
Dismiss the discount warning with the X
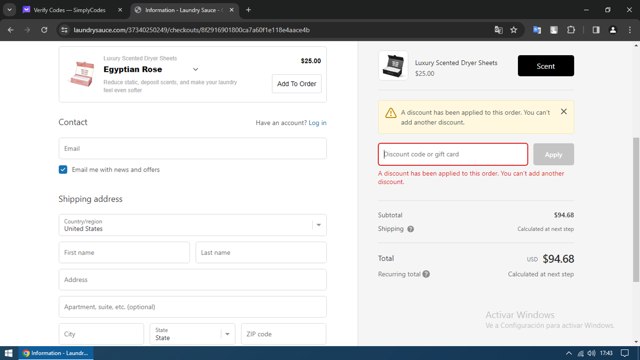click(x=564, y=111)
